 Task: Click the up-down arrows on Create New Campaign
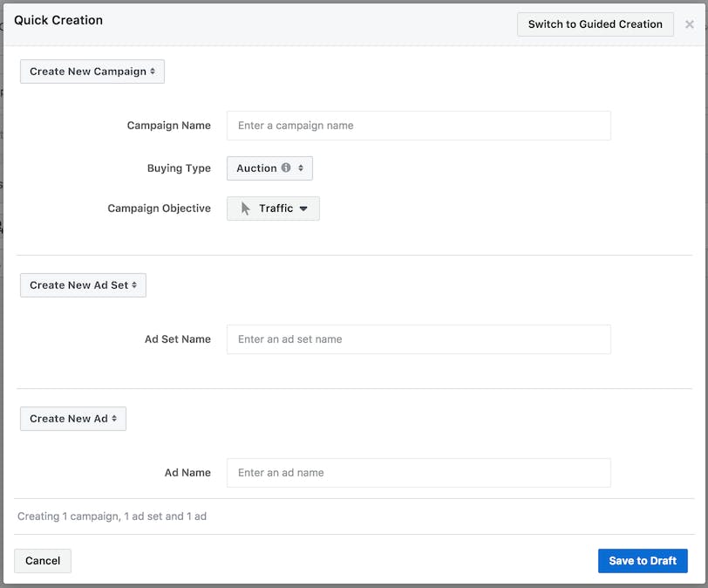click(x=153, y=72)
